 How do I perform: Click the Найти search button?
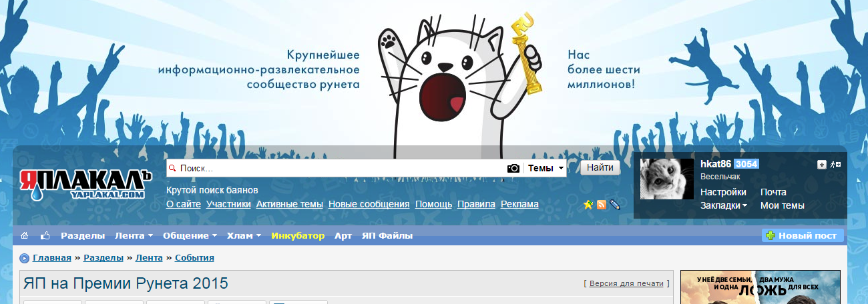tap(600, 168)
